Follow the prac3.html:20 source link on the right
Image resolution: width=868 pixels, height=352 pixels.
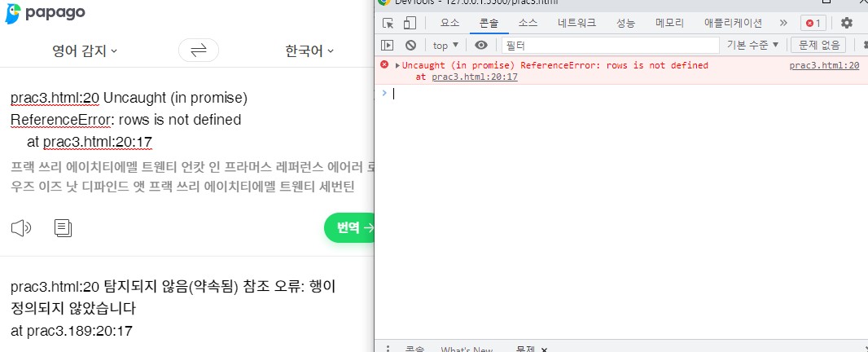[824, 65]
